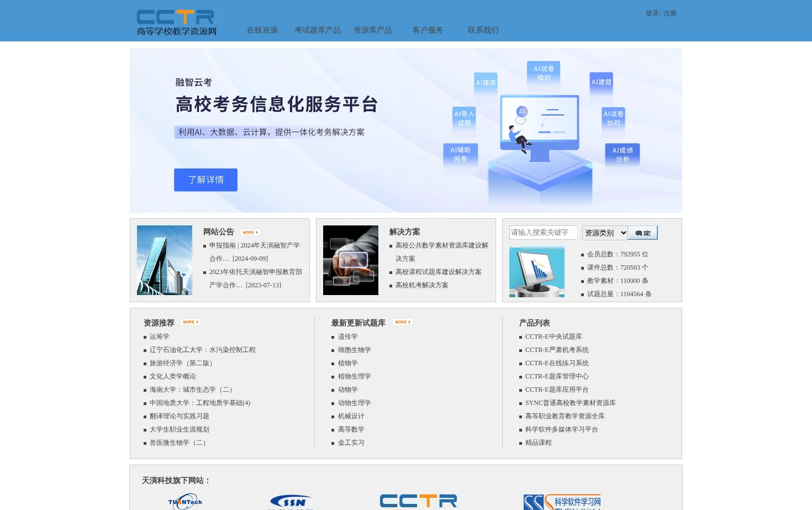812x510 pixels.
Task: Click the TurnTech logo at bottom
Action: (185, 502)
